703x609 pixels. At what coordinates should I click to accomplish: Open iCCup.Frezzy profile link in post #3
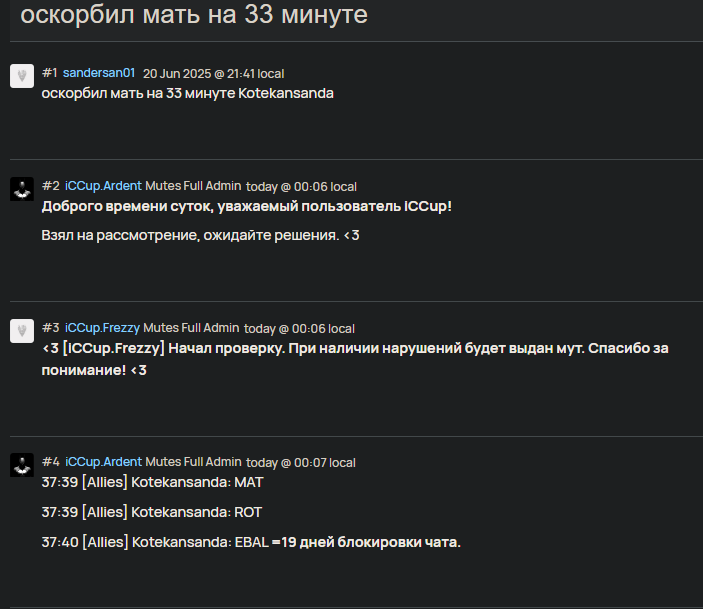click(102, 328)
